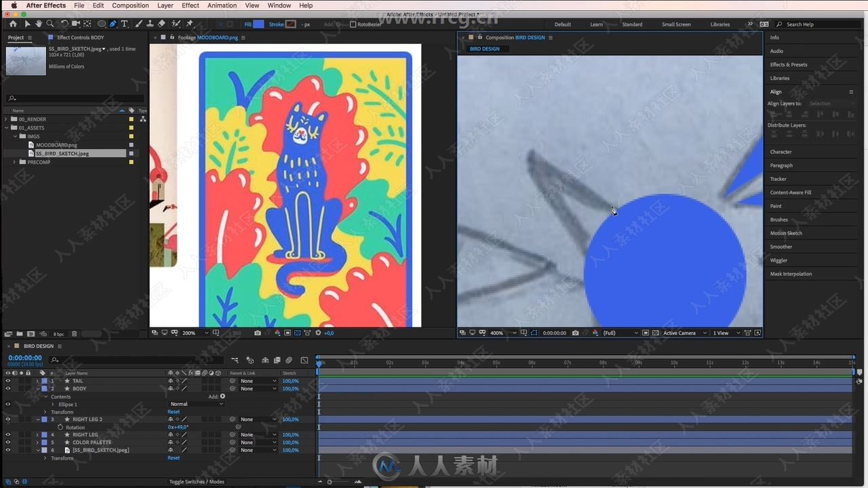Image resolution: width=868 pixels, height=488 pixels.
Task: Select the Selection arrow tool
Action: coord(28,24)
